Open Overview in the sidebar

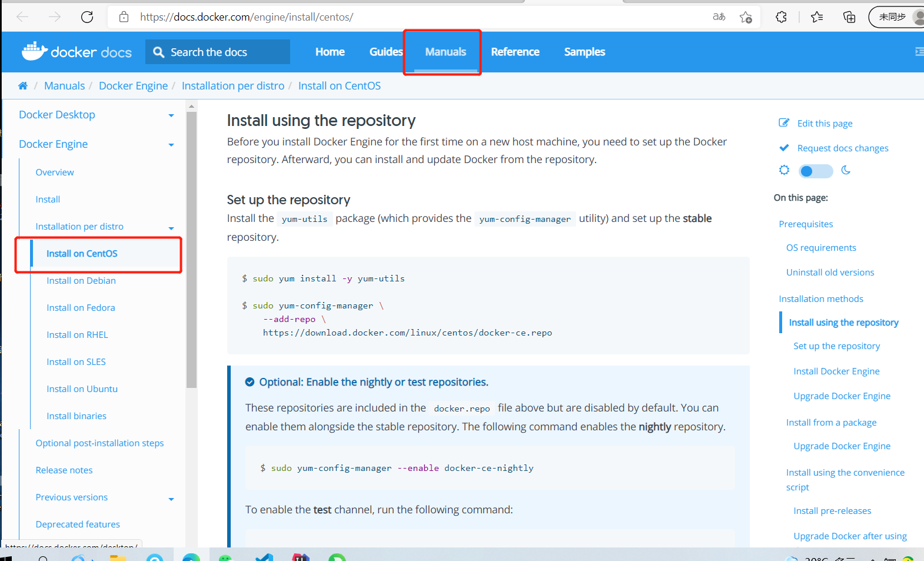coord(55,172)
